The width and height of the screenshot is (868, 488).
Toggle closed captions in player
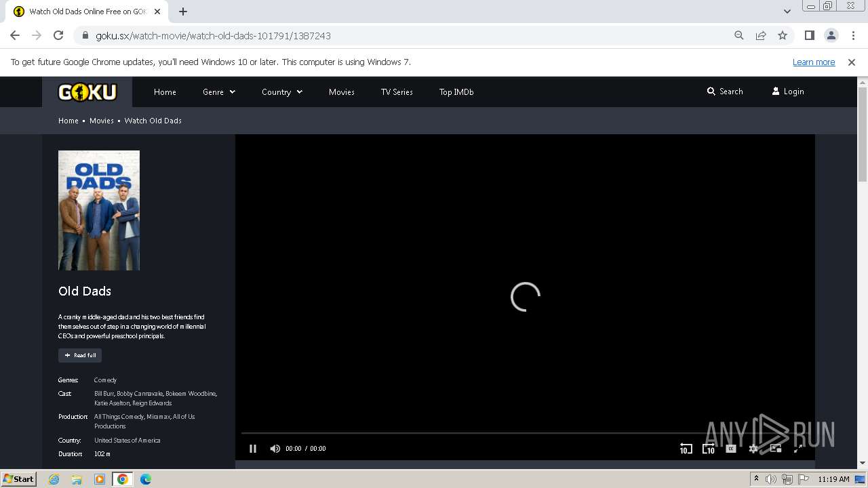(731, 449)
